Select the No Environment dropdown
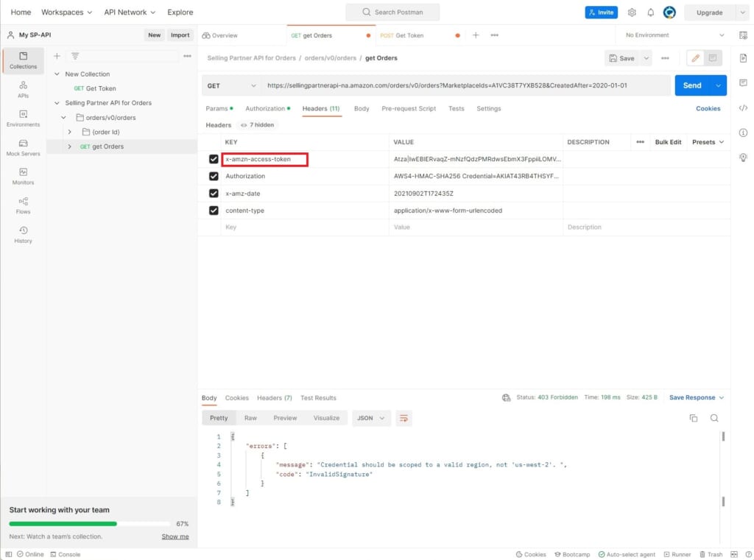 pos(674,35)
